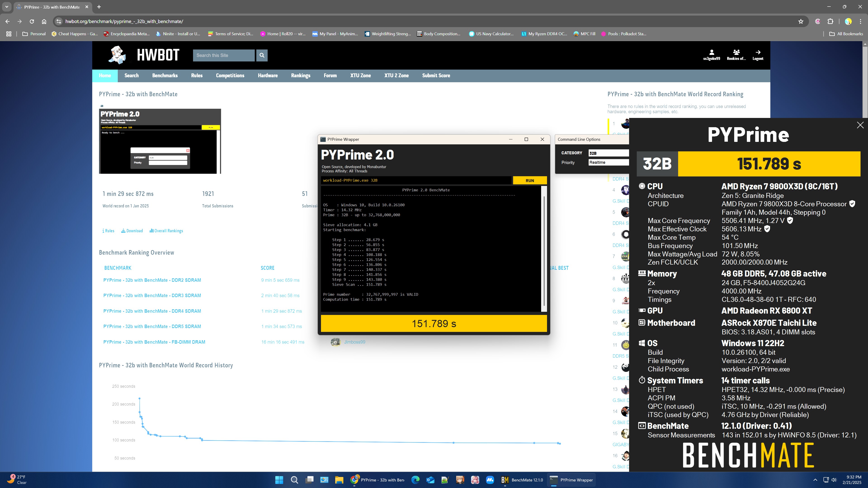The width and height of the screenshot is (868, 488).
Task: Open the Overall Rankings link
Action: click(x=166, y=231)
